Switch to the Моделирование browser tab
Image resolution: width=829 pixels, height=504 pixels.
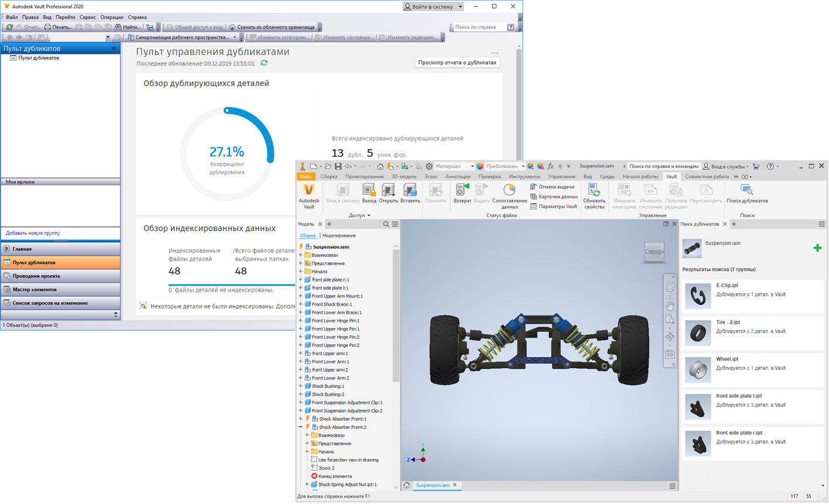(x=339, y=236)
